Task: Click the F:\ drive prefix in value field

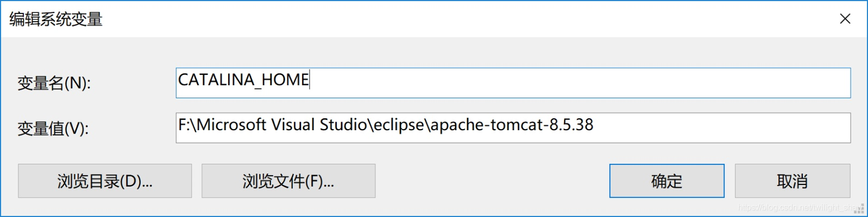Action: point(186,125)
